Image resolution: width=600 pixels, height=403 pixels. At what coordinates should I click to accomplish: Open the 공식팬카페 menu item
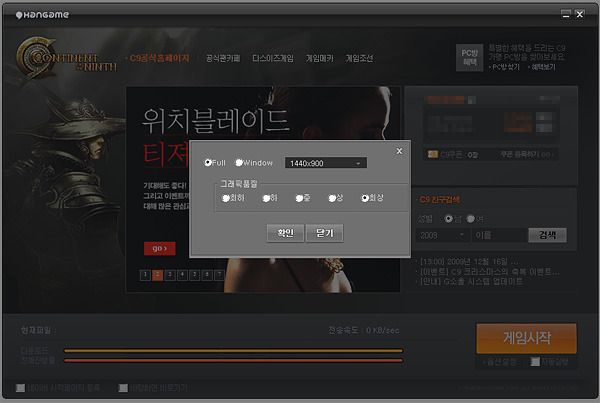[x=223, y=58]
